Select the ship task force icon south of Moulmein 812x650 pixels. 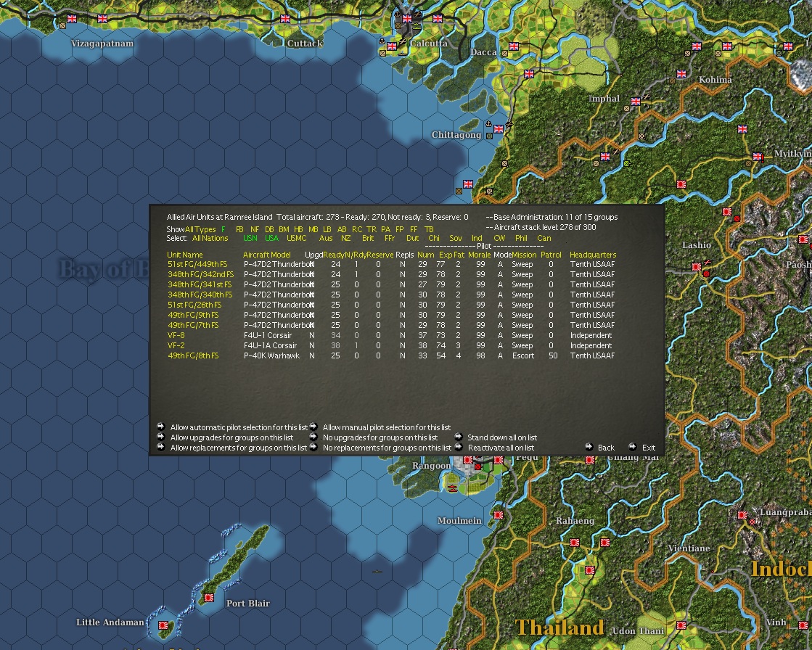pyautogui.click(x=377, y=572)
